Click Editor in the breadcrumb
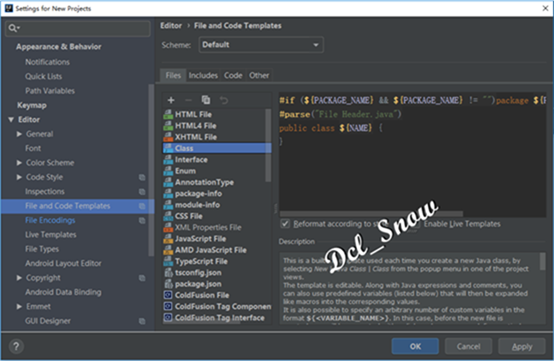Viewport: 554px width, 361px height. [x=171, y=26]
